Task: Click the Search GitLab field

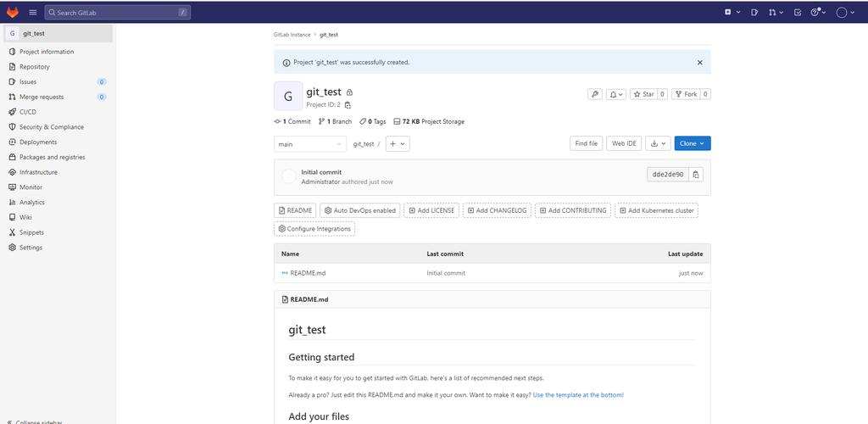Action: pos(117,12)
